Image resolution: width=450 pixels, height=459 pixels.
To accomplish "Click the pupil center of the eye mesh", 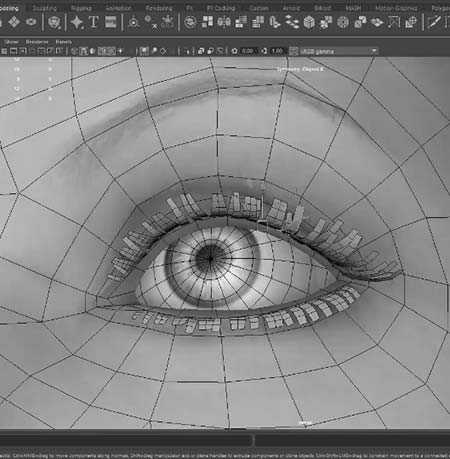I will click(x=210, y=258).
